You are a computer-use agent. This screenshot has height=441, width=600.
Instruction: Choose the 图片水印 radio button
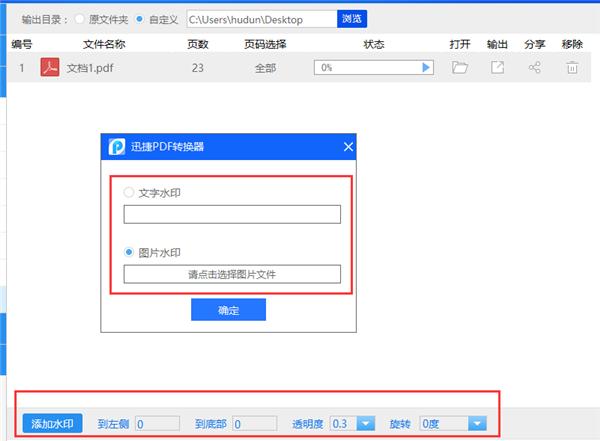tap(129, 252)
